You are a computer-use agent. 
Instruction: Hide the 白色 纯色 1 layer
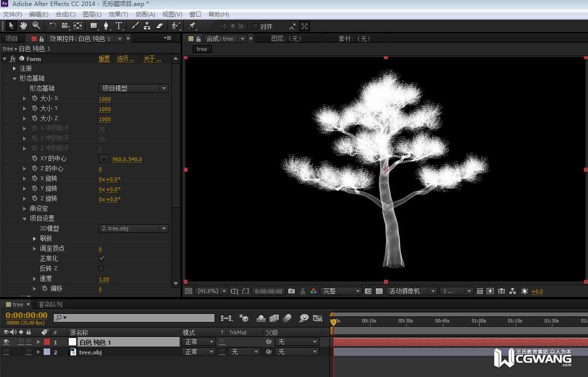[x=7, y=342]
